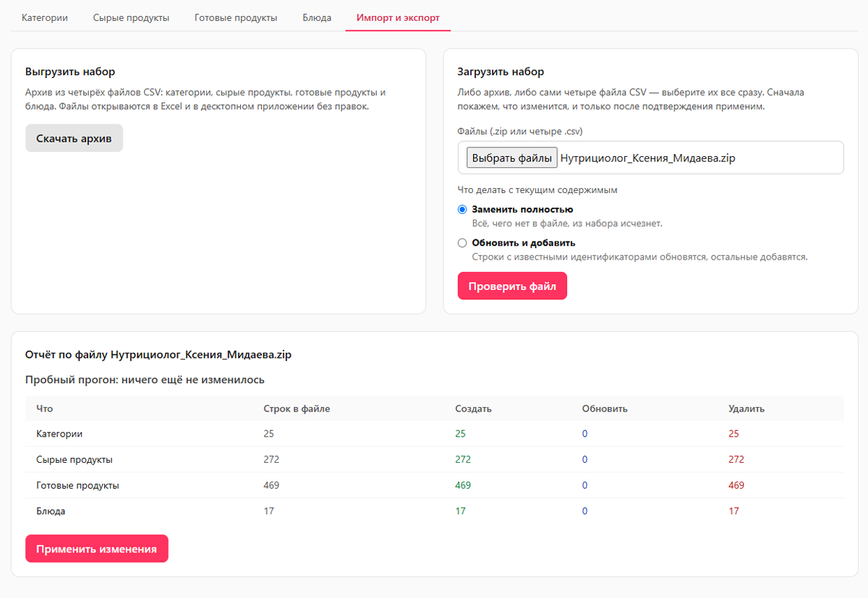The height and width of the screenshot is (598, 868).
Task: Switch to the Сырые продукты tab
Action: (x=131, y=18)
